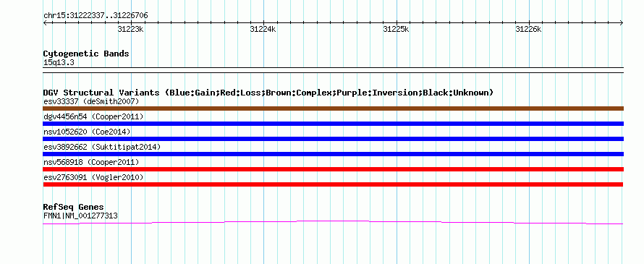Click the blue dgv4456n54 gain variant bar
644x264 pixels.
point(333,124)
